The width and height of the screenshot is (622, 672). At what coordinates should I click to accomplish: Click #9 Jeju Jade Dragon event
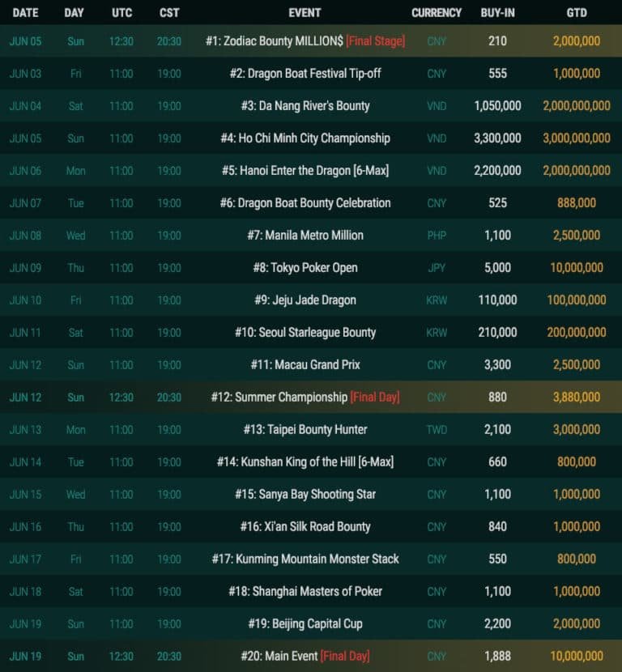305,300
